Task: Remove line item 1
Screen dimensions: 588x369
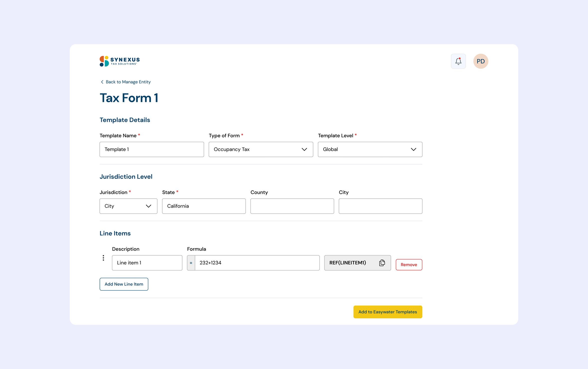Action: (x=409, y=265)
